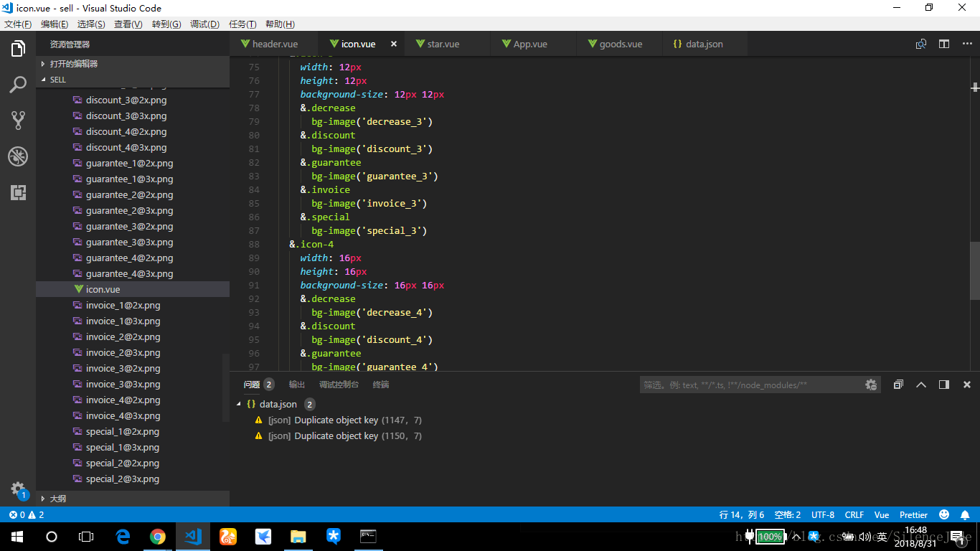Open the Go menu
The image size is (980, 551).
[x=166, y=24]
